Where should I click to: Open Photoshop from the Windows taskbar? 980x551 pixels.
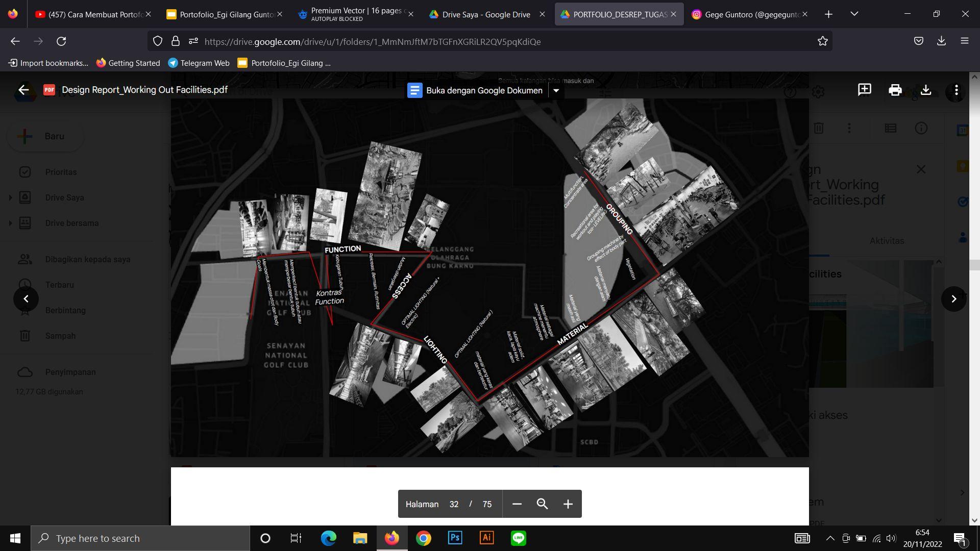pos(455,538)
